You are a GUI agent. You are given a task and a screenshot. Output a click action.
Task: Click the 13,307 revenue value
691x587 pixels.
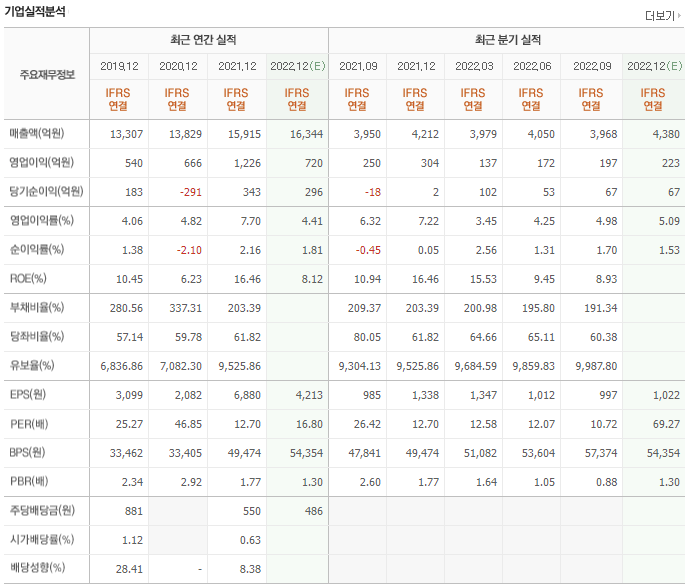(x=126, y=134)
